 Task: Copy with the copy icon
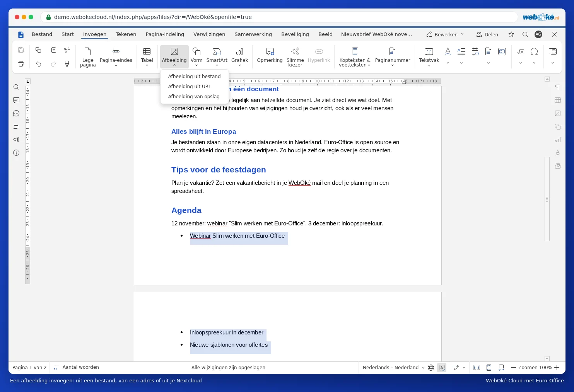[38, 50]
